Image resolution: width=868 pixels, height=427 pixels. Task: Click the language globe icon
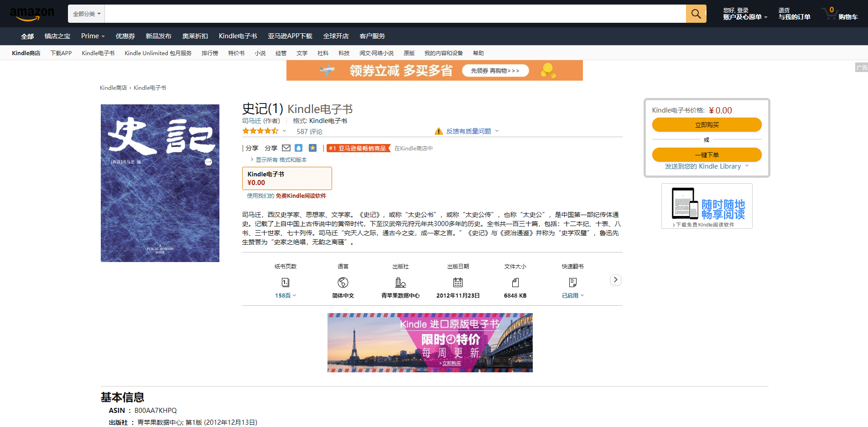tap(343, 283)
